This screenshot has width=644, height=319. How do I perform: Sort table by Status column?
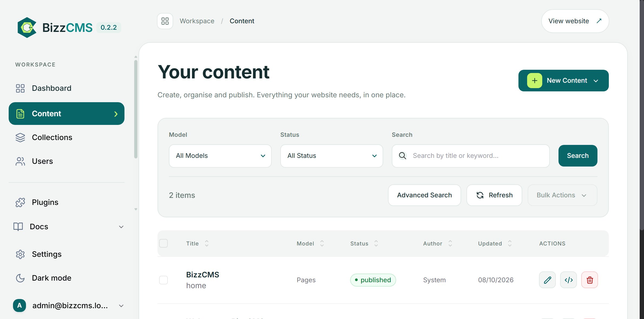tap(364, 244)
